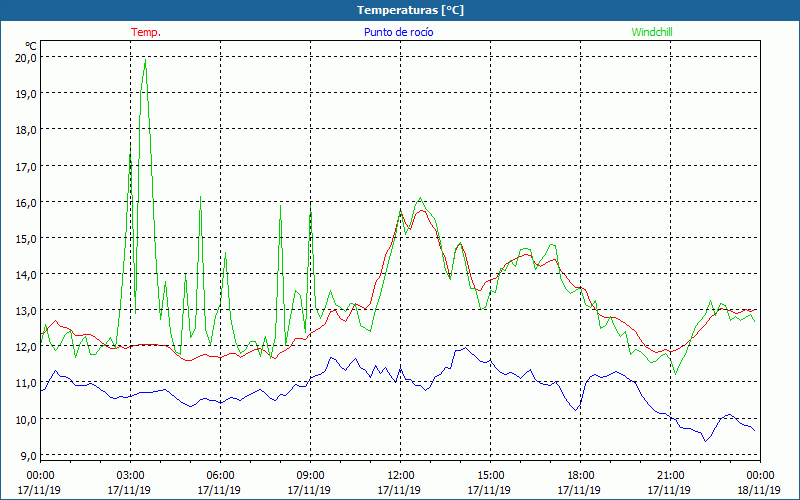Click the "12:00" time label on the x-axis

click(401, 475)
